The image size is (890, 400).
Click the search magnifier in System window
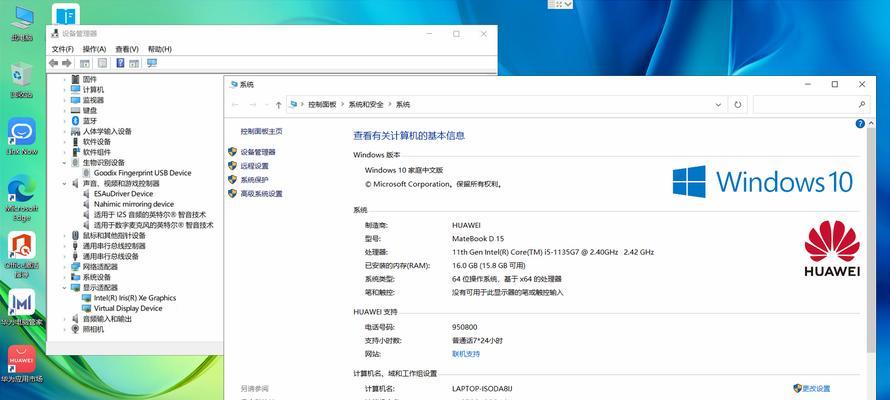[x=862, y=104]
